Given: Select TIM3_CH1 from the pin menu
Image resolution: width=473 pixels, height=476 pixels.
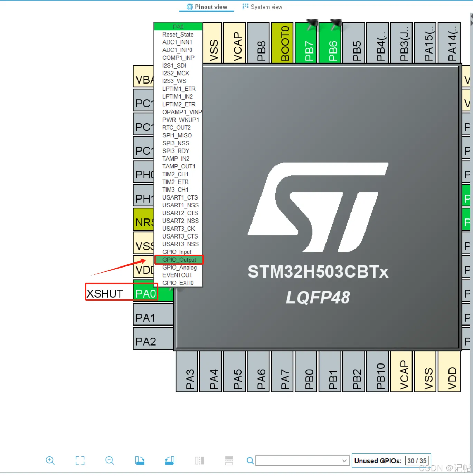Looking at the screenshot, I should point(178,190).
